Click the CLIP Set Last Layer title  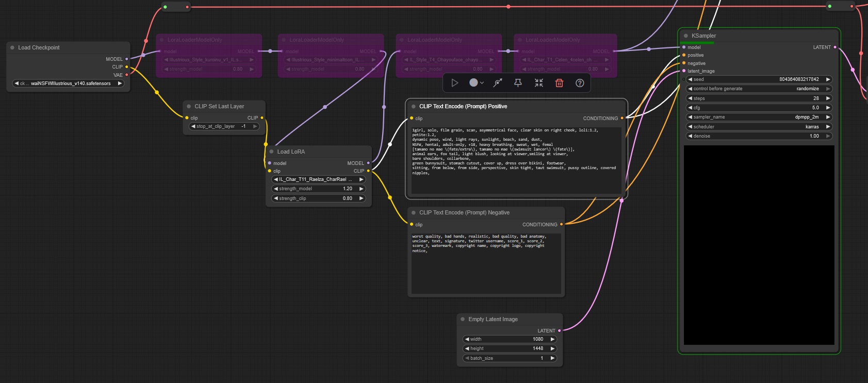pyautogui.click(x=219, y=106)
